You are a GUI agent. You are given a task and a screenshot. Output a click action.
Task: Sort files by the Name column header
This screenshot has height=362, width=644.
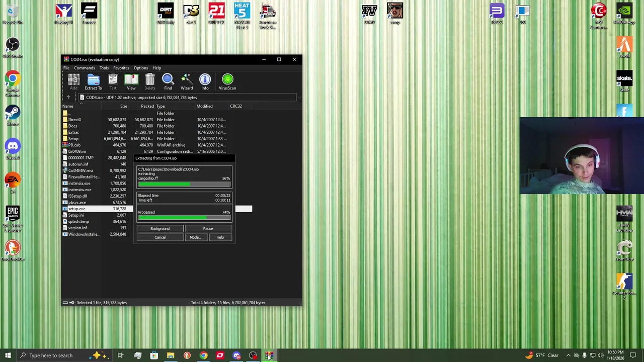pos(82,106)
